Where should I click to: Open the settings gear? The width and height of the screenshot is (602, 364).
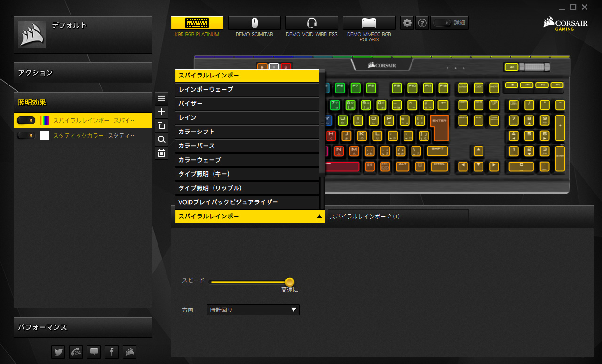pyautogui.click(x=407, y=23)
